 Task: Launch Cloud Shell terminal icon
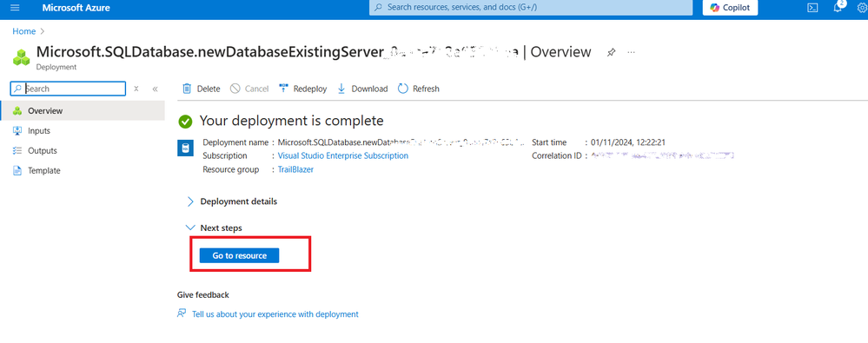click(x=812, y=8)
